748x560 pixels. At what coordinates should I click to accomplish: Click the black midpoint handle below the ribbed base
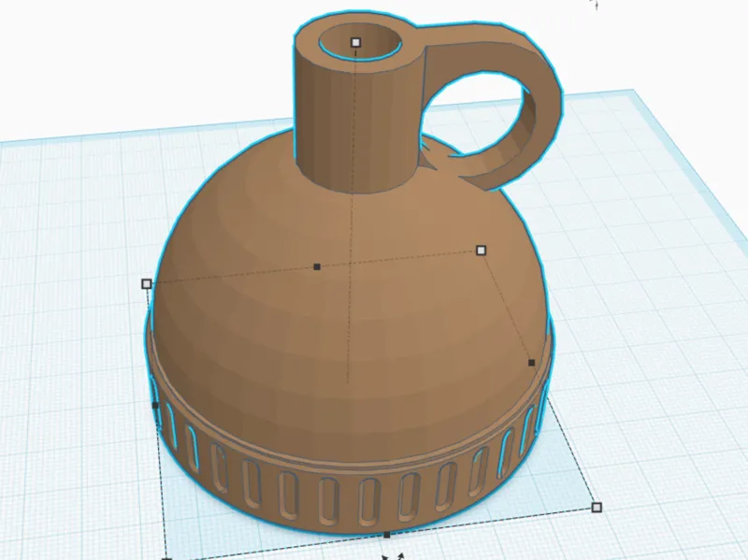pyautogui.click(x=387, y=535)
